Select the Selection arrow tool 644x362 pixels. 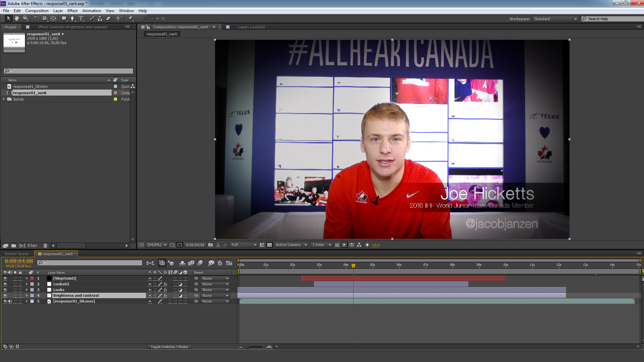coord(9,18)
